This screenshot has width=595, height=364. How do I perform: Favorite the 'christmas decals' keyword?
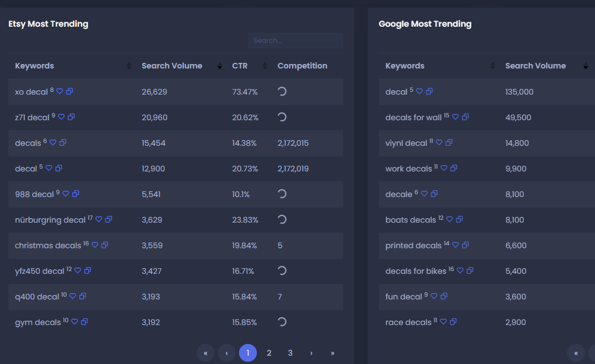point(95,245)
